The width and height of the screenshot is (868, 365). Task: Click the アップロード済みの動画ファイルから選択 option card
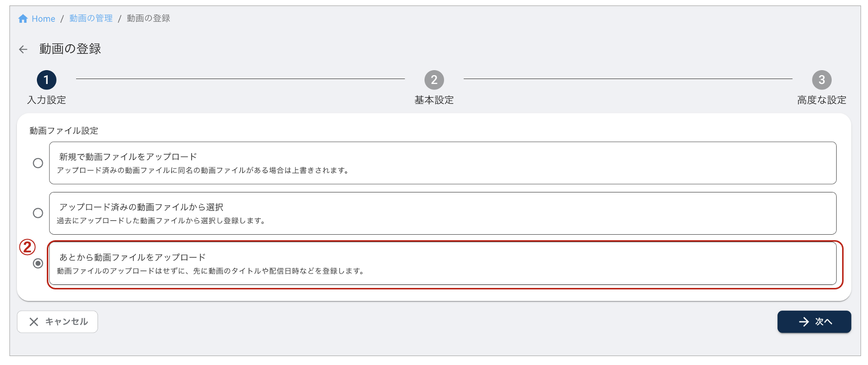[x=442, y=213]
